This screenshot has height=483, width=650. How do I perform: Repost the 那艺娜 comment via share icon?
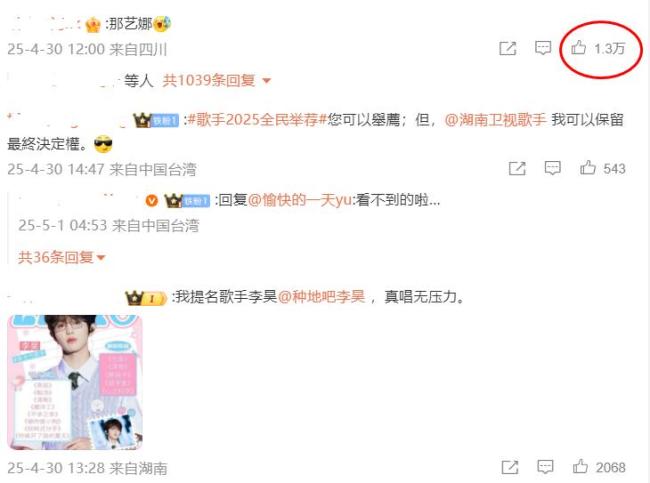pos(508,49)
